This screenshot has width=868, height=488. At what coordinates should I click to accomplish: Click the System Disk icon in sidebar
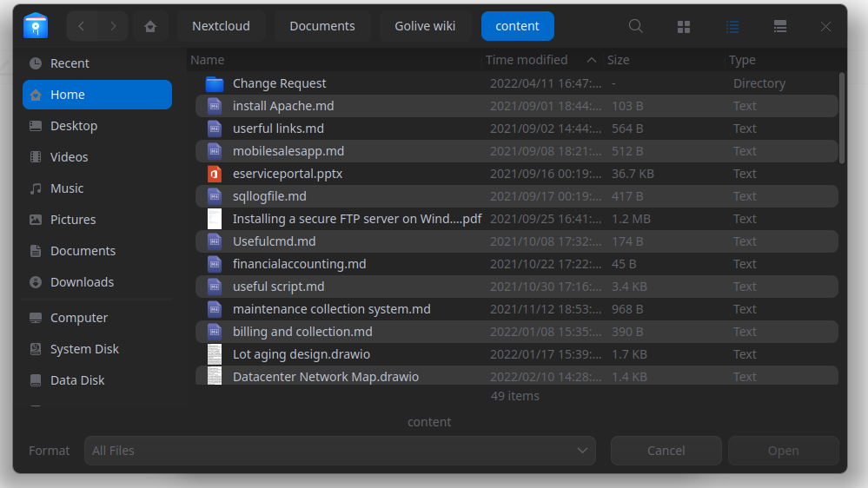[x=36, y=349]
